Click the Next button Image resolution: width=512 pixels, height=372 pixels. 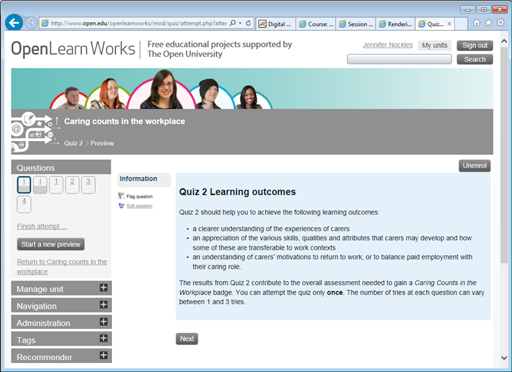[187, 339]
